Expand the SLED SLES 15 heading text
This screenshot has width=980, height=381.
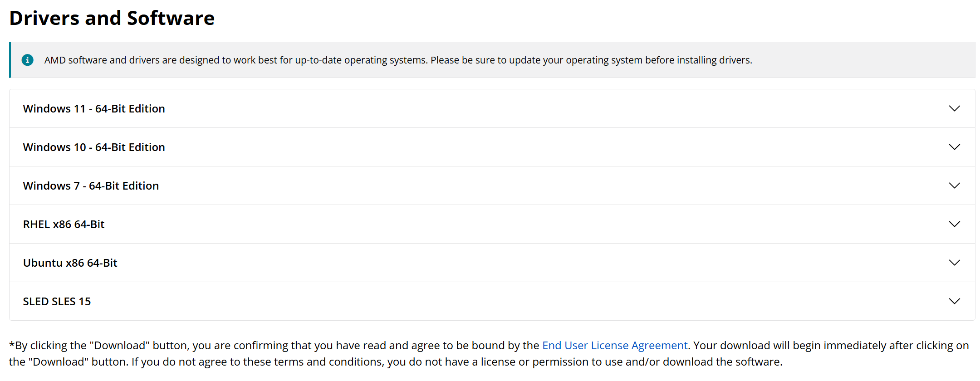click(57, 302)
